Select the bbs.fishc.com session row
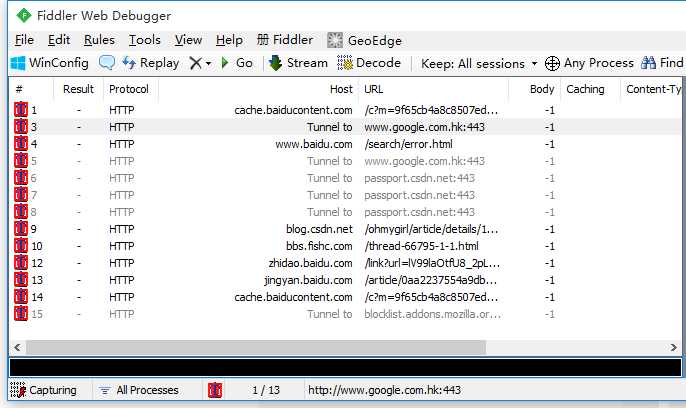The image size is (686, 408). pyautogui.click(x=346, y=246)
